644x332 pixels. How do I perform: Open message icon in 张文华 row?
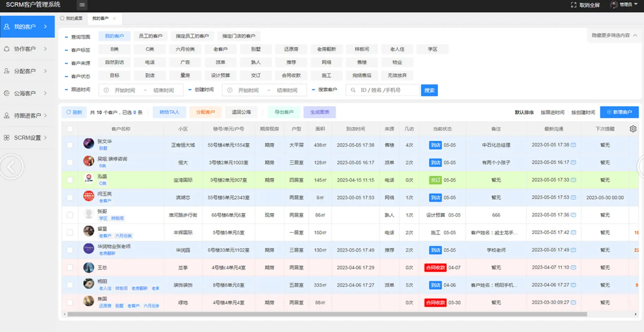click(573, 145)
